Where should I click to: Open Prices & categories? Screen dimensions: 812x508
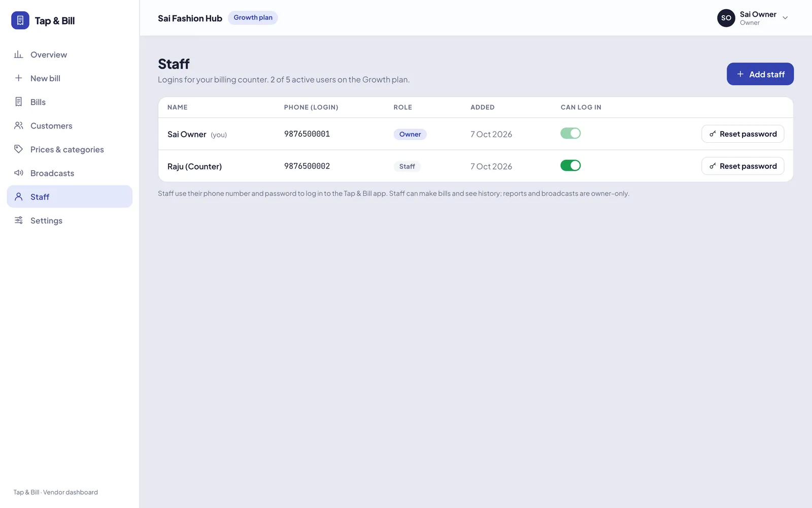pyautogui.click(x=70, y=149)
